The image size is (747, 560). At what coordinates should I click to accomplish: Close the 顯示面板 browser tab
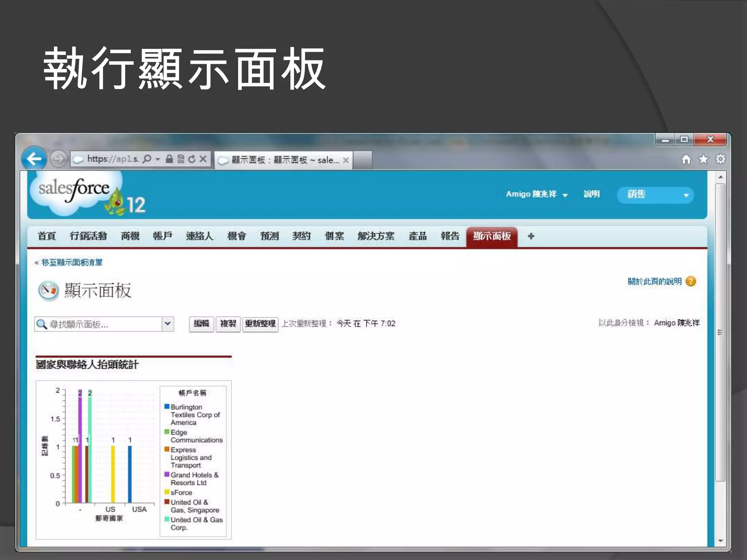coord(346,160)
